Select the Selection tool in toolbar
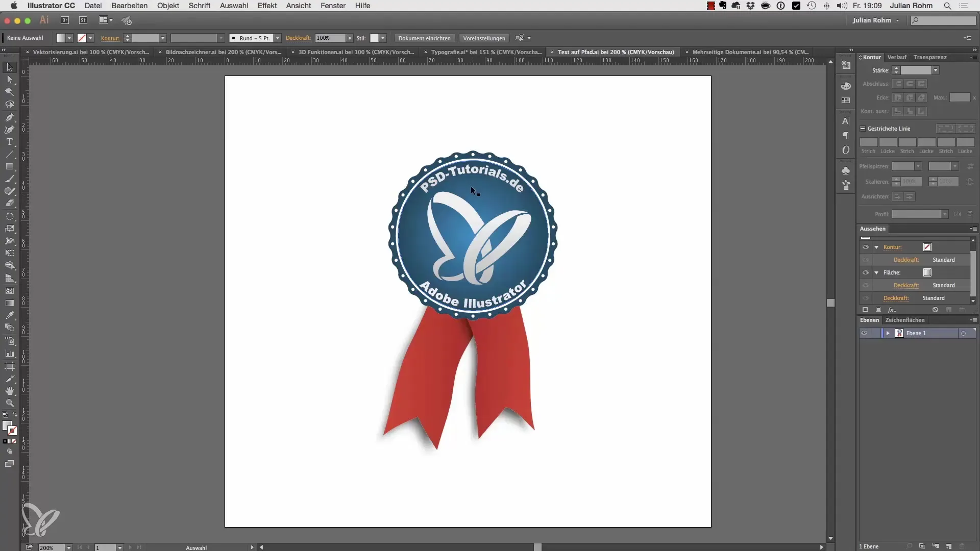The image size is (980, 551). tap(9, 67)
